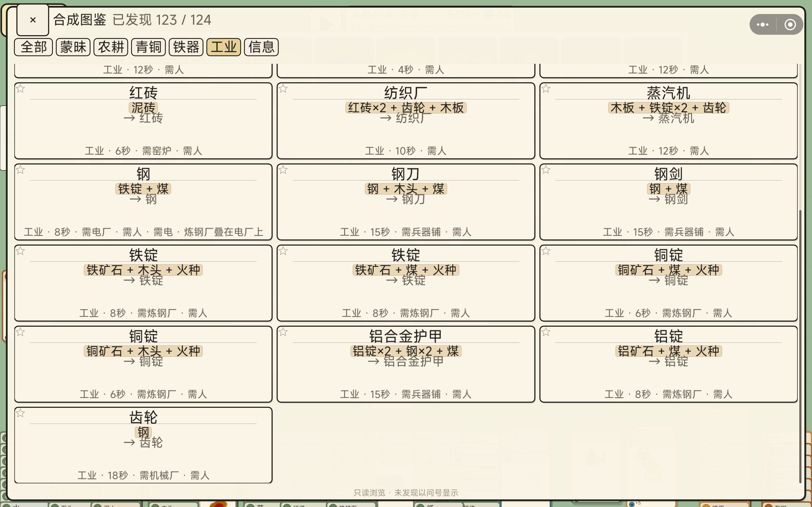Click the mini-program circle target icon
This screenshot has width=812, height=507.
[790, 24]
